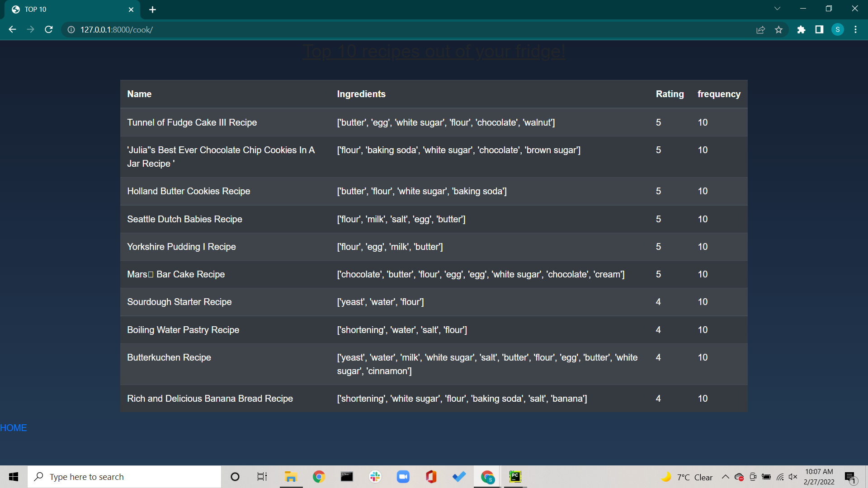
Task: Reload the page with refresh icon
Action: tap(49, 29)
